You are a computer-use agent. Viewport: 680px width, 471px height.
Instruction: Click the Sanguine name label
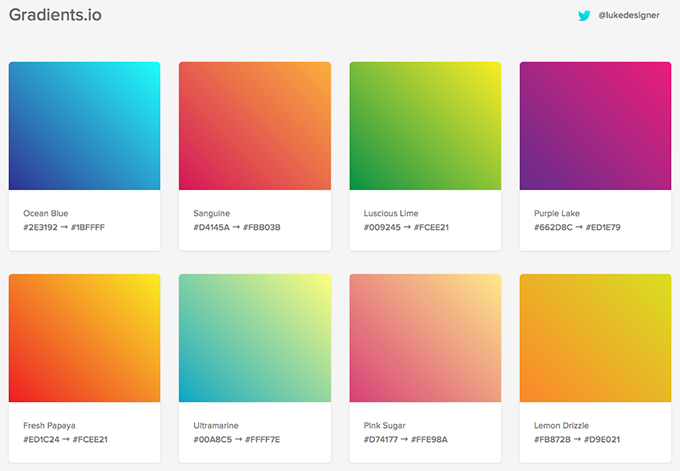click(212, 213)
